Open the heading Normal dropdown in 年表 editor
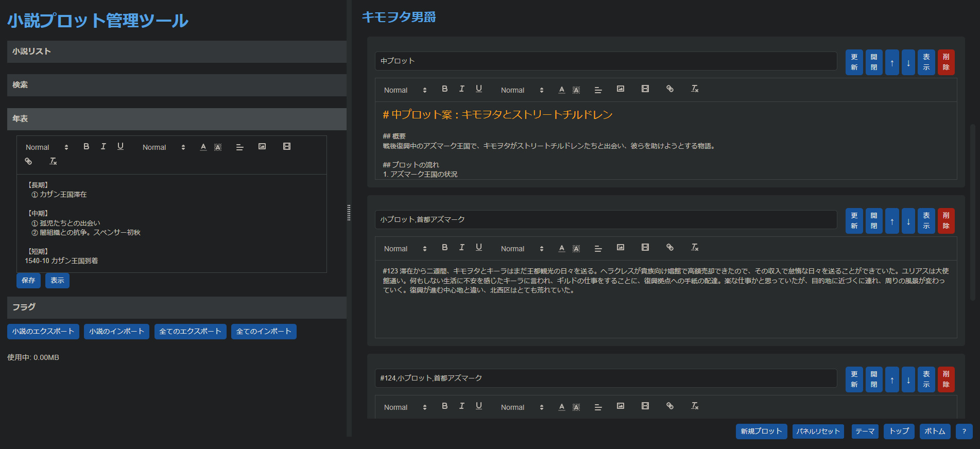 click(47, 147)
